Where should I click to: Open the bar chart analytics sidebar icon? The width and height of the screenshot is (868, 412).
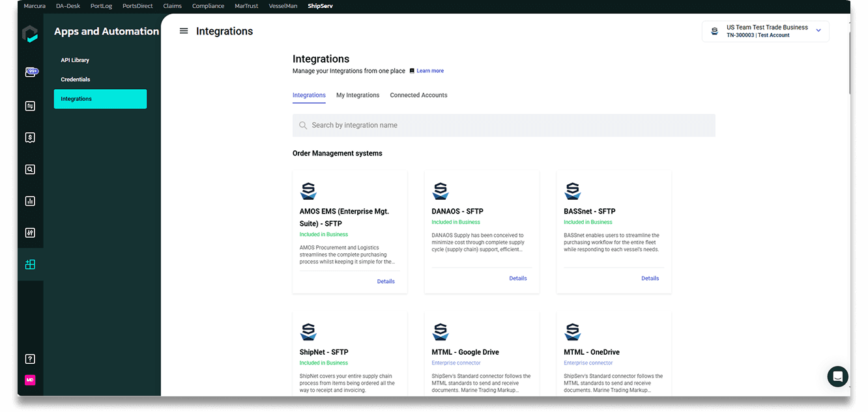pos(30,201)
